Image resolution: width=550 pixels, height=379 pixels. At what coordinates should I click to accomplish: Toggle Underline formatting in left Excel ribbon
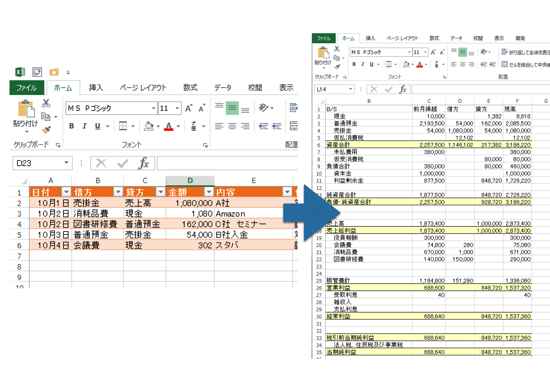tap(98, 126)
